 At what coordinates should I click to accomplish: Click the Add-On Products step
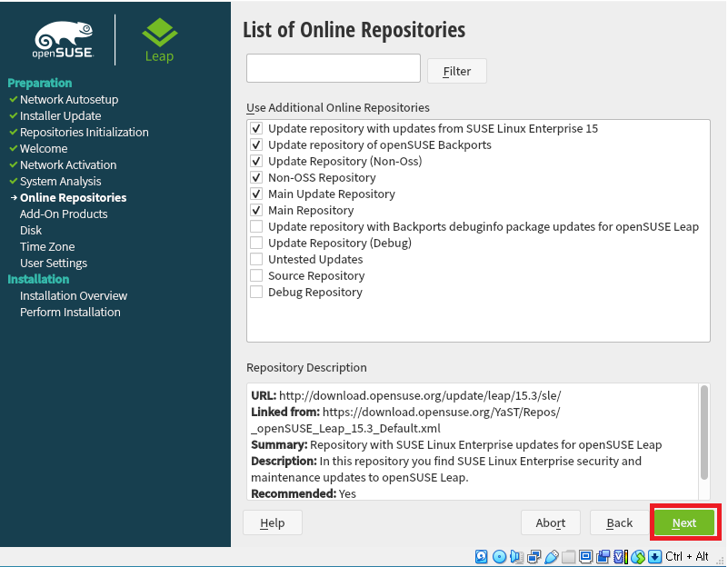tap(64, 214)
